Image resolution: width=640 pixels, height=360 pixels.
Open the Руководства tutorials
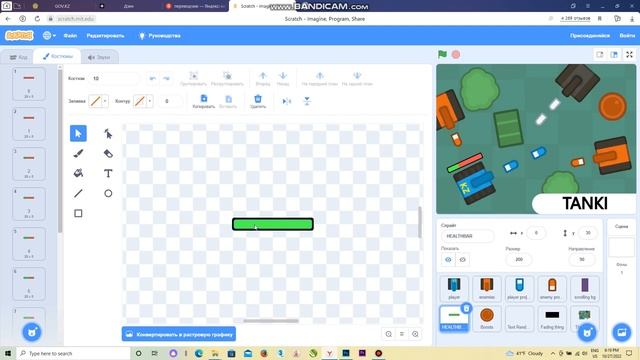click(x=160, y=36)
